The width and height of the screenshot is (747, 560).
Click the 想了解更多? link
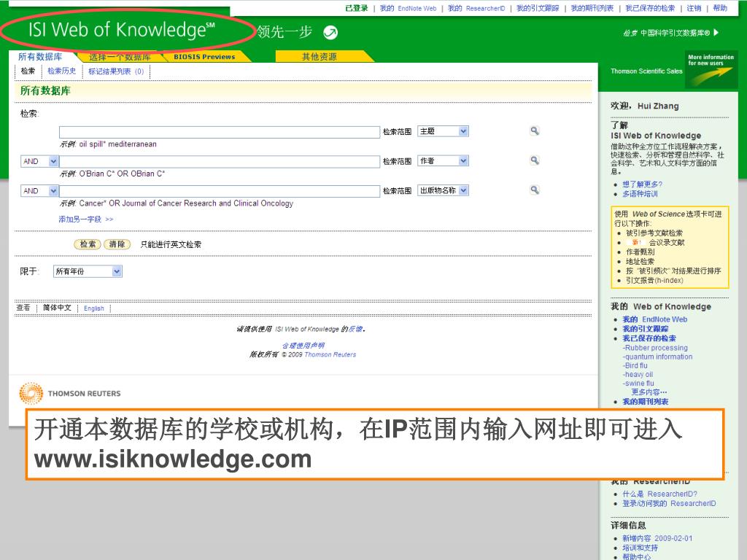coord(642,184)
